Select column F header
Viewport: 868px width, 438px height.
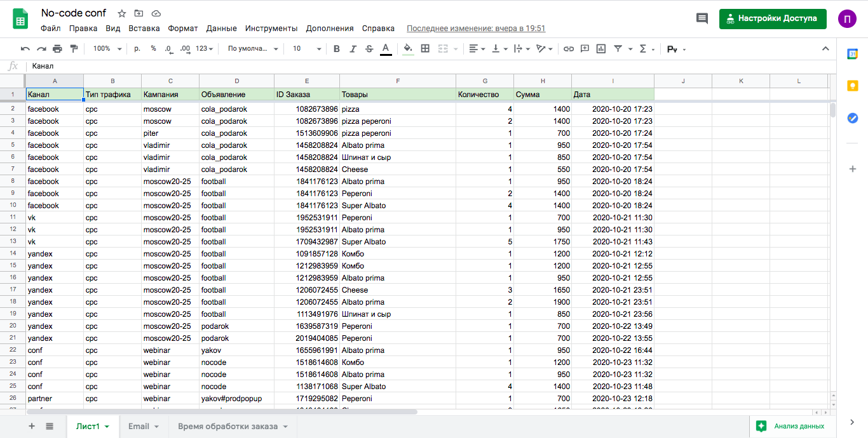pyautogui.click(x=398, y=81)
